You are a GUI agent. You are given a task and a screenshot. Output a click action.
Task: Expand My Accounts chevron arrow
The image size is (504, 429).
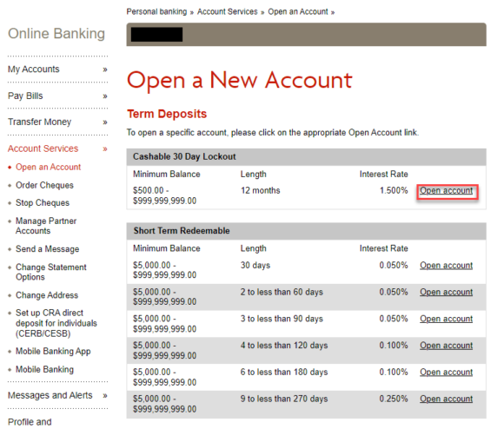(x=105, y=69)
